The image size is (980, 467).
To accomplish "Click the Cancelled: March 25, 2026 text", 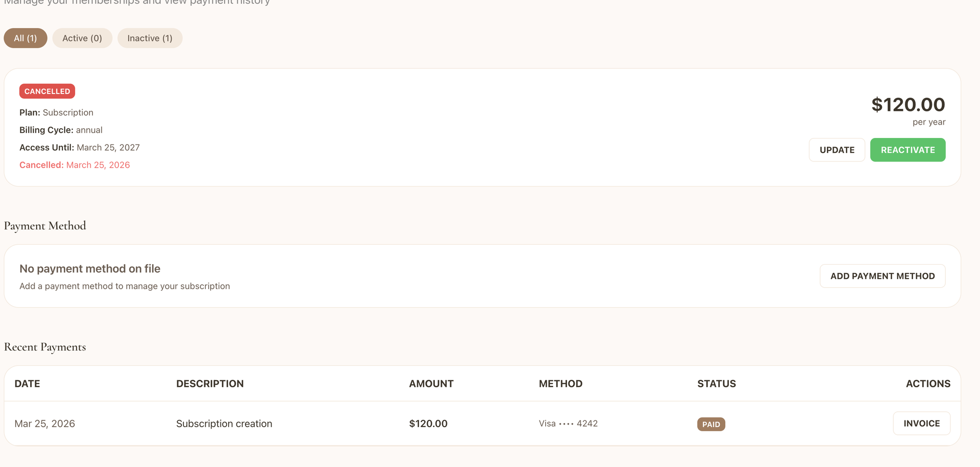I will point(75,165).
